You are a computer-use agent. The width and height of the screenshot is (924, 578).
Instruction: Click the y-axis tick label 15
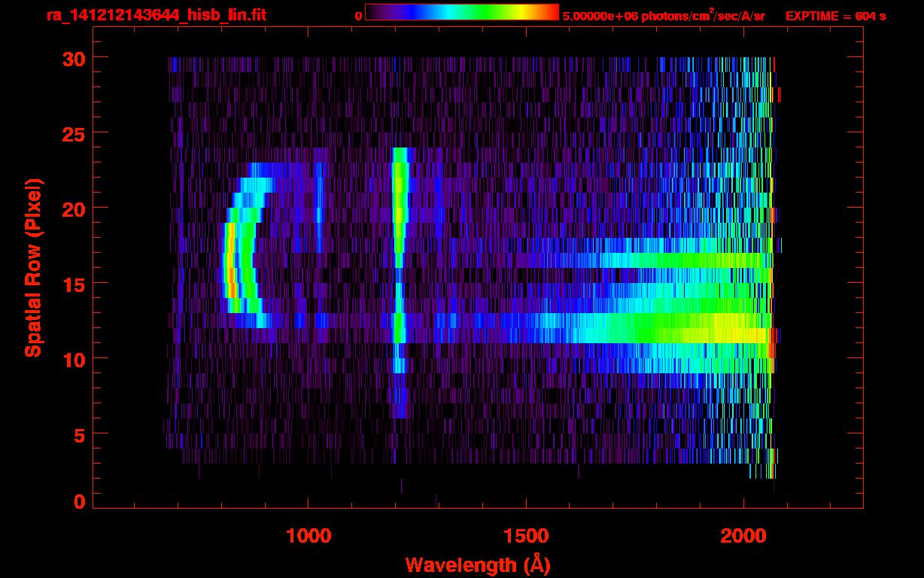click(x=74, y=284)
